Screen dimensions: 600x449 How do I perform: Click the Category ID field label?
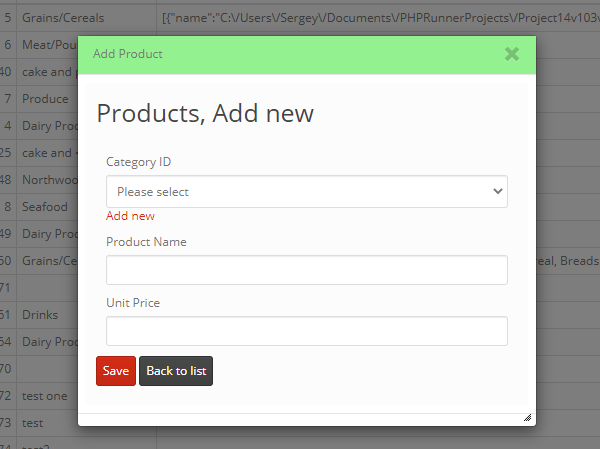[x=139, y=162]
